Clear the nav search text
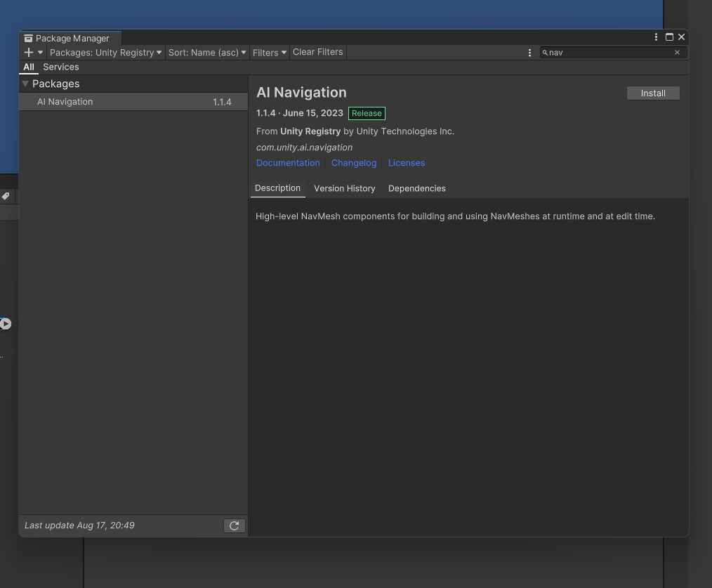This screenshot has width=712, height=588. pos(677,52)
